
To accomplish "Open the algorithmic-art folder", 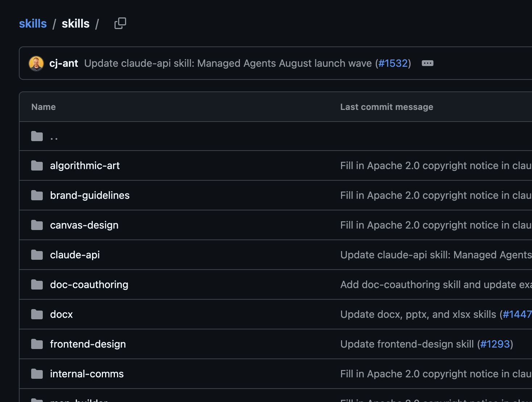I will (x=85, y=165).
